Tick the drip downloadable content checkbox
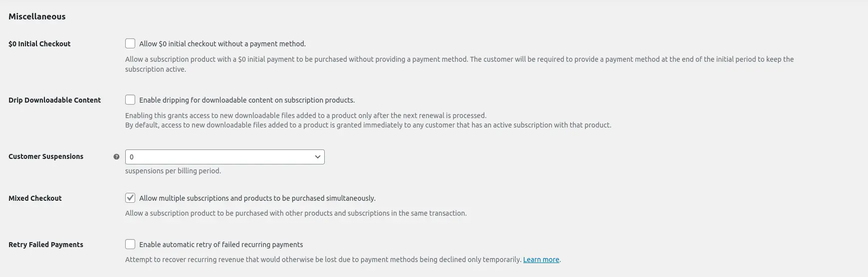 130,100
